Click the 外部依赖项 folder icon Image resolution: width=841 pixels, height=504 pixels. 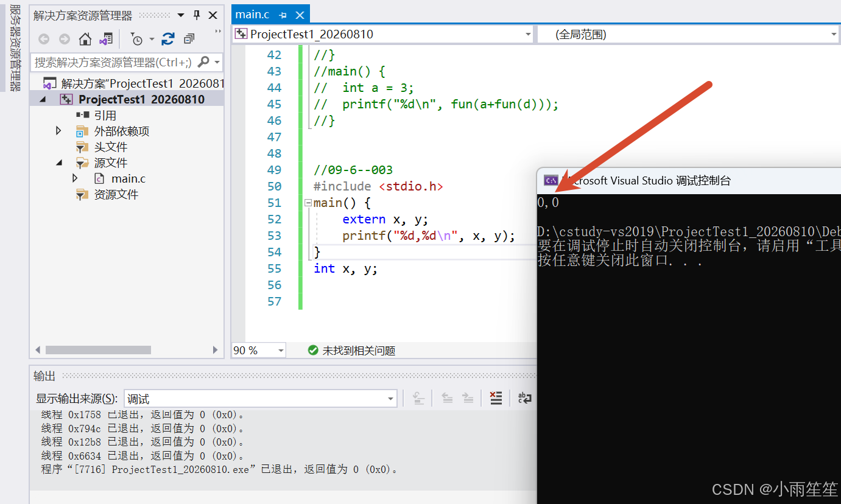[x=82, y=131]
